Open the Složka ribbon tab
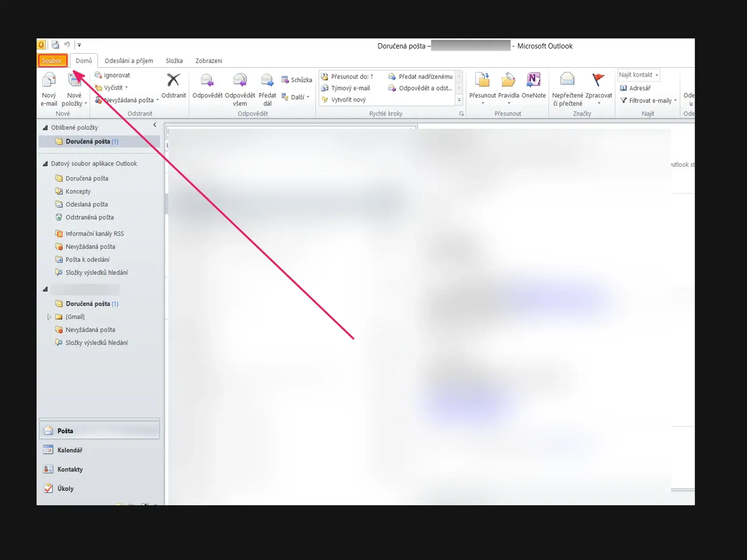The height and width of the screenshot is (560, 747). (x=174, y=61)
